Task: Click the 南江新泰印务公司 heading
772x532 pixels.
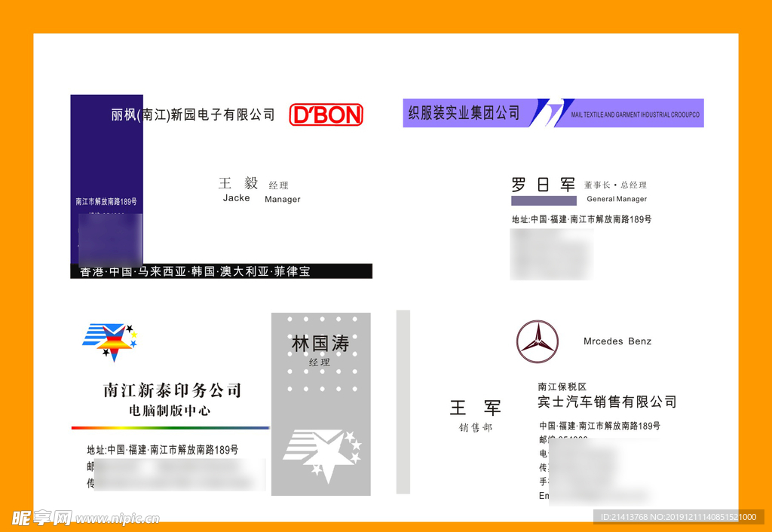Action: coord(172,390)
